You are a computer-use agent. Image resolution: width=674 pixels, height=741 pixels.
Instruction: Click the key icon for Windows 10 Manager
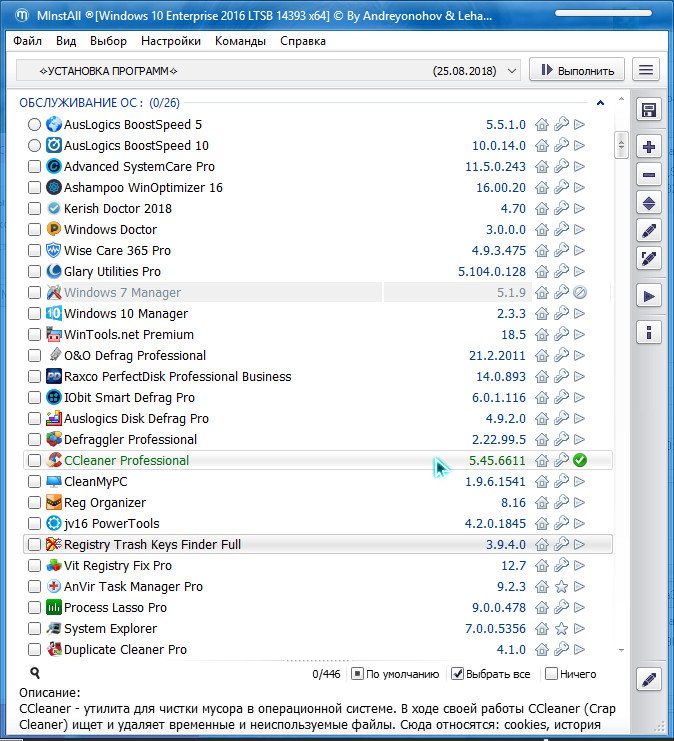[x=561, y=313]
